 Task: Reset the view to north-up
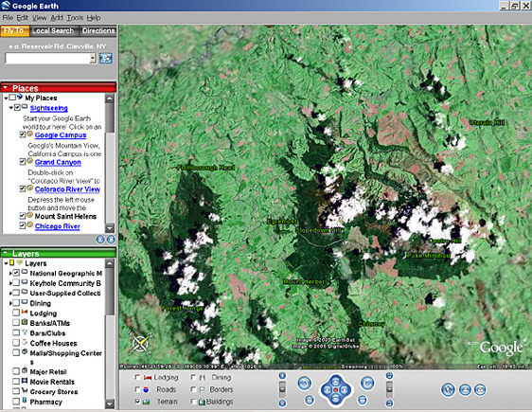point(310,401)
